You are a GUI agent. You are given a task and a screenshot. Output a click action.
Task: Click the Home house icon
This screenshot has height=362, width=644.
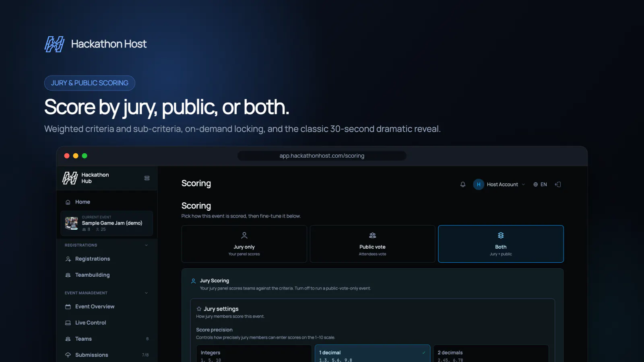[68, 202]
